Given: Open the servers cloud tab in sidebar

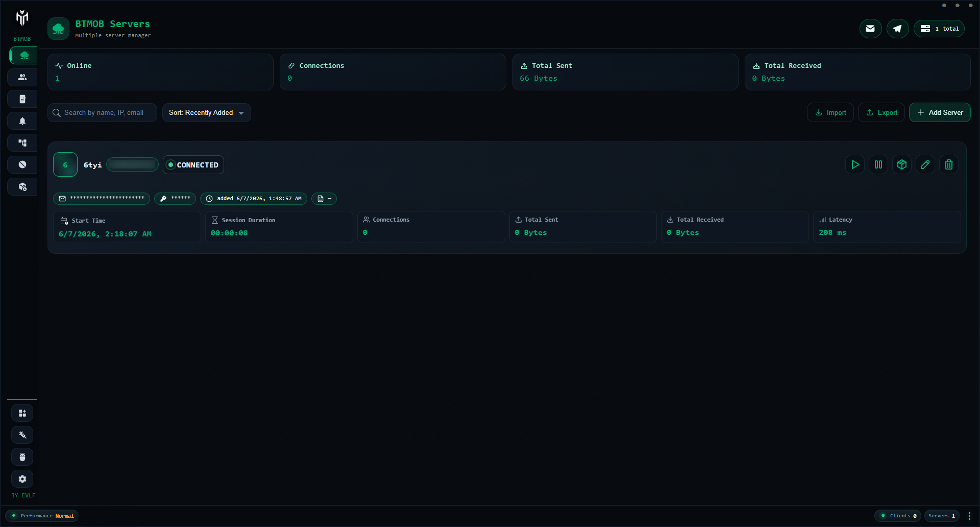Looking at the screenshot, I should point(23,55).
